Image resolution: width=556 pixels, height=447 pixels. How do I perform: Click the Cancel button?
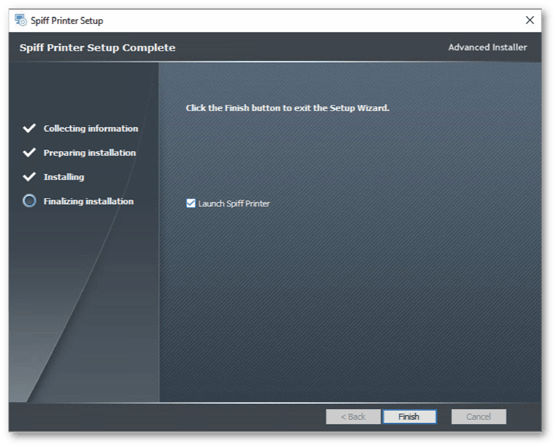click(x=479, y=417)
